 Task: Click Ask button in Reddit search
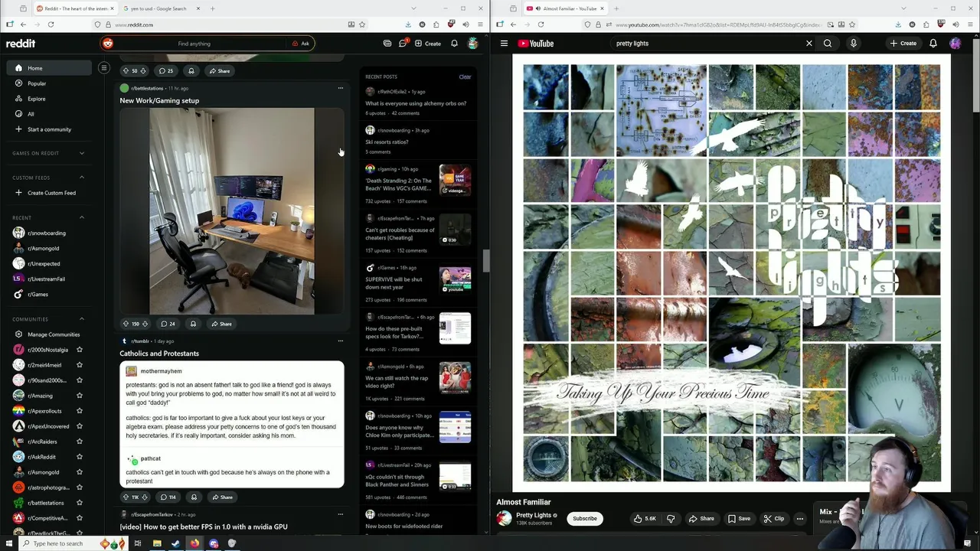point(301,44)
